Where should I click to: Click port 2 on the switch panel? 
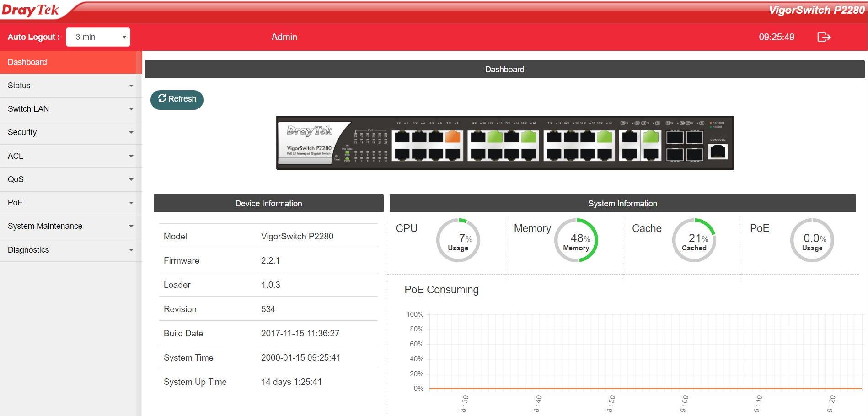[402, 154]
